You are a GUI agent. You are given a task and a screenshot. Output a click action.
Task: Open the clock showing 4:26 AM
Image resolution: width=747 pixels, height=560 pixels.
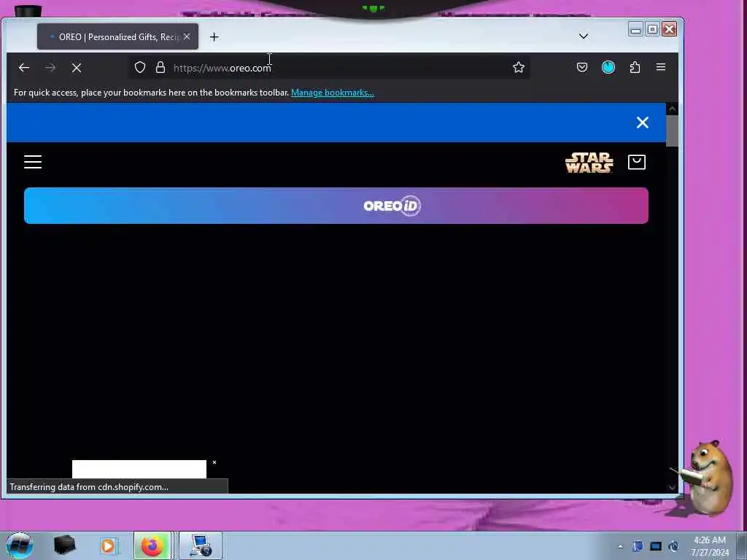pos(710,546)
